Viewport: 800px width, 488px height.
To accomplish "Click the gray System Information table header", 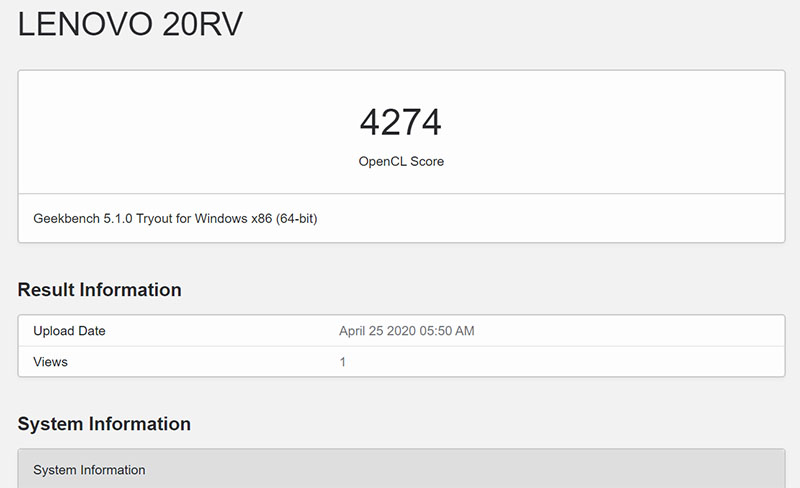I will point(89,469).
